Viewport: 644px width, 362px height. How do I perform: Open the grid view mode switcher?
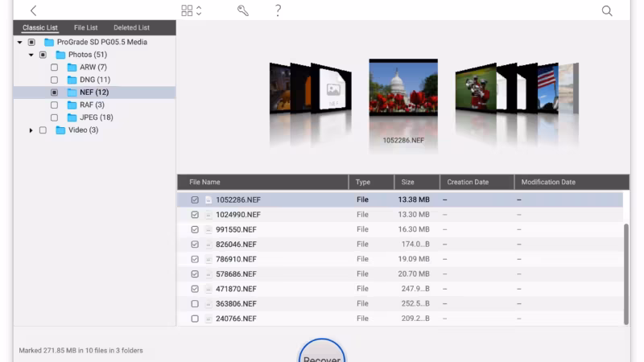pyautogui.click(x=192, y=10)
